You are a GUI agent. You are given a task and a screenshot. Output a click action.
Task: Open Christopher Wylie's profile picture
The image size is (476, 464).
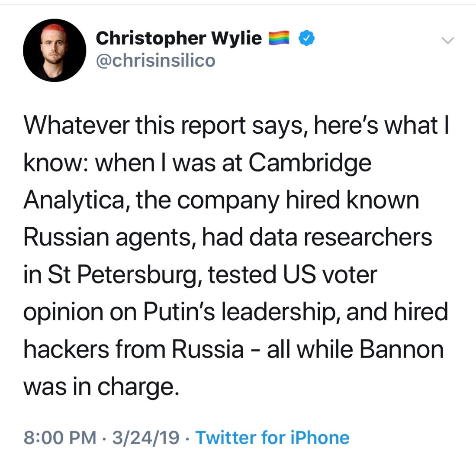tap(55, 50)
